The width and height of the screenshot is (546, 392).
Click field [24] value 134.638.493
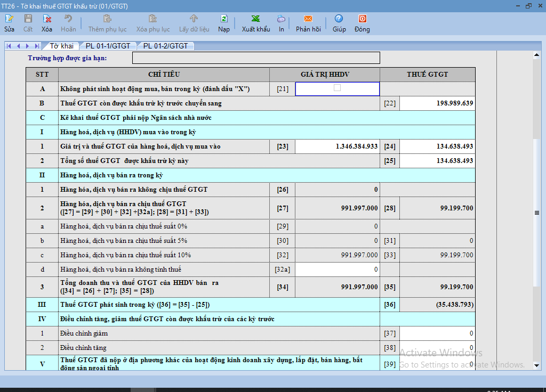pyautogui.click(x=437, y=146)
